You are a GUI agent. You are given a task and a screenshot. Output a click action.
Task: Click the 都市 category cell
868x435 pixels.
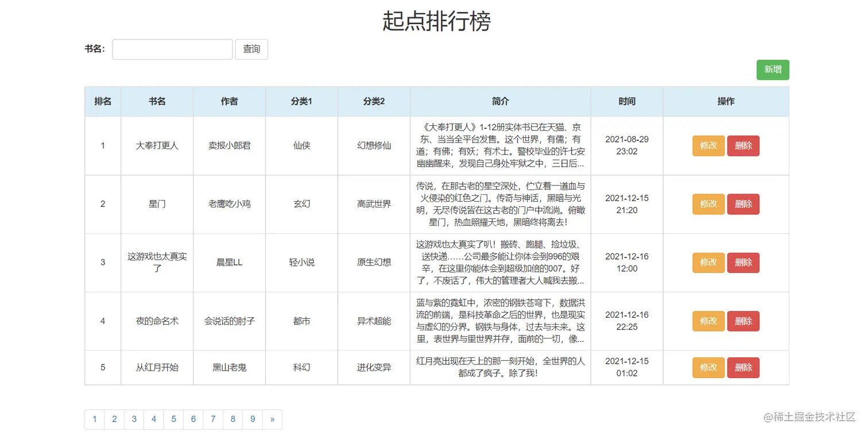302,321
